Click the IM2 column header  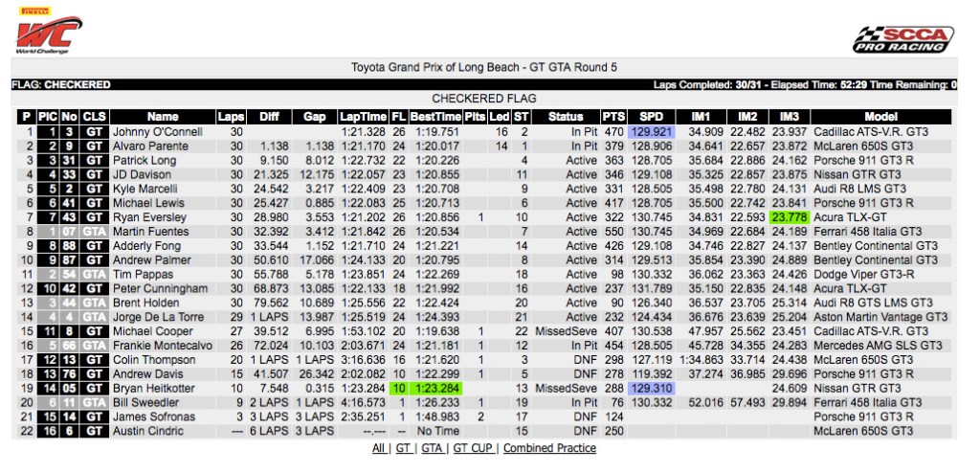[747, 117]
